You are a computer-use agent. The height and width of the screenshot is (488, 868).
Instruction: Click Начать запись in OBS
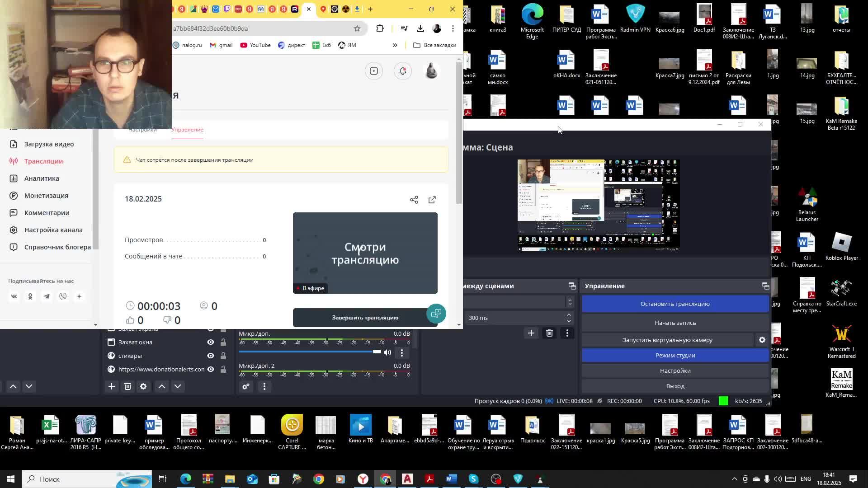(x=675, y=323)
